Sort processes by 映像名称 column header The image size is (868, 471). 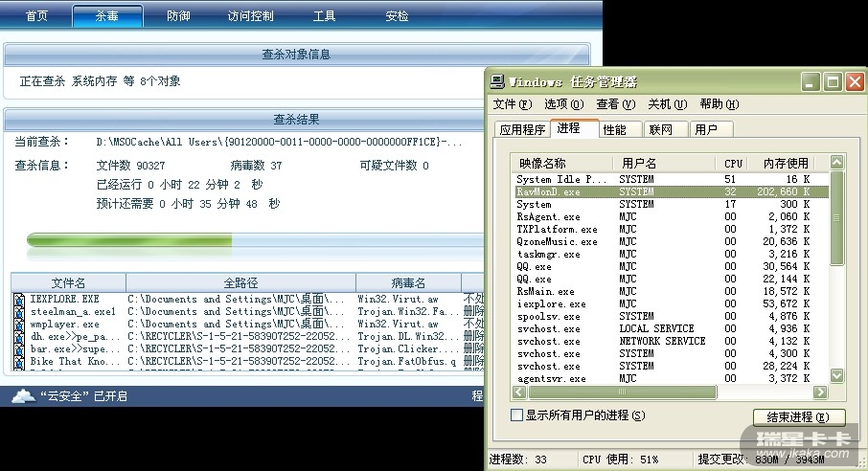pyautogui.click(x=562, y=164)
